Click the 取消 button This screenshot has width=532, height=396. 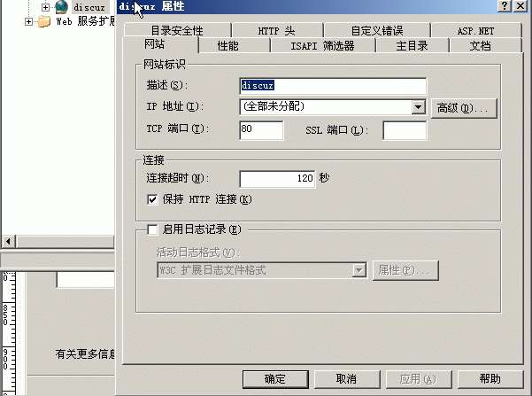(x=347, y=379)
